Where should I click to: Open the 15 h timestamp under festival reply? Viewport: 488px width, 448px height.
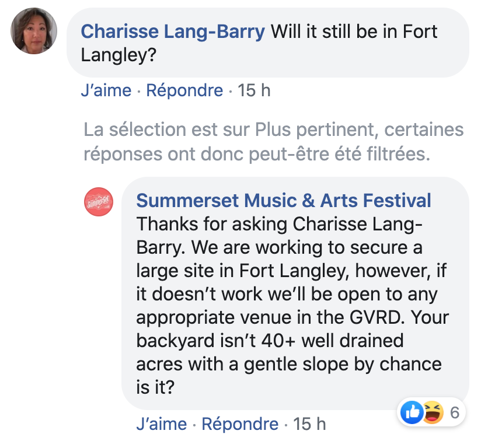[309, 424]
